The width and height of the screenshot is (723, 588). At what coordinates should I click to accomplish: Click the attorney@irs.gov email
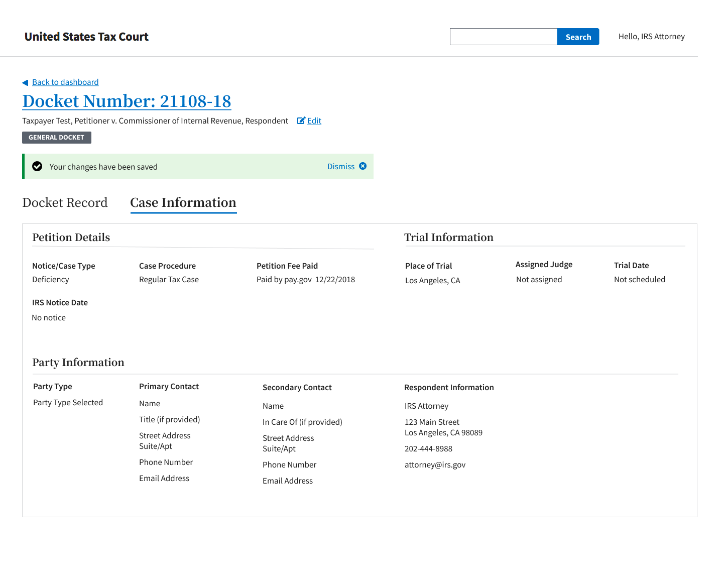pyautogui.click(x=435, y=465)
